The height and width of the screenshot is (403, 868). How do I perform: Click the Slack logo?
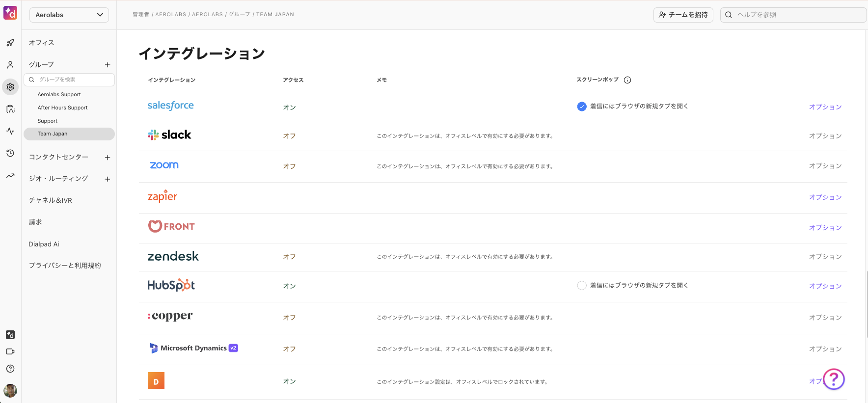click(x=169, y=134)
